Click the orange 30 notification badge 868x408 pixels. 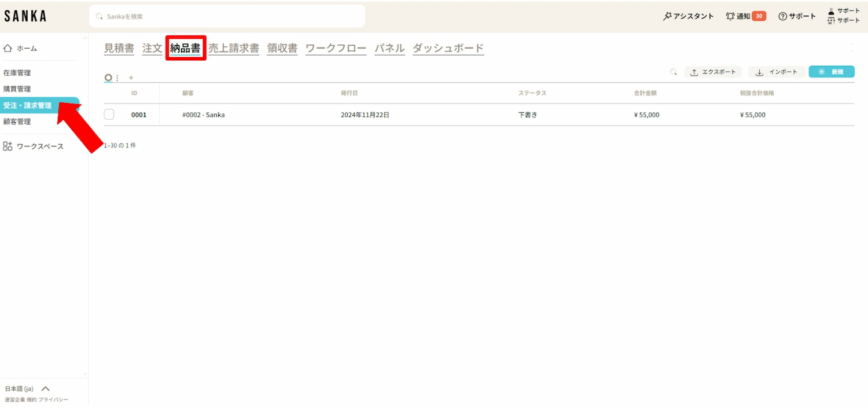[x=759, y=16]
